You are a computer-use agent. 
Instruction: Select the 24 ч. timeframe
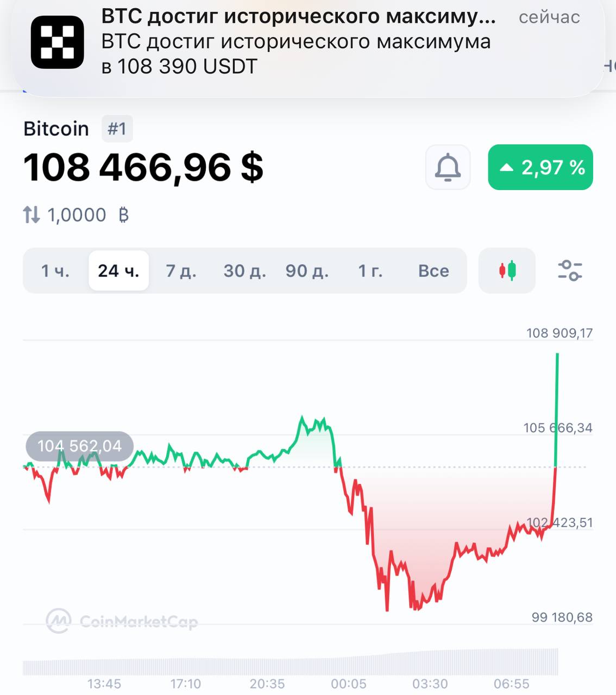tap(118, 270)
